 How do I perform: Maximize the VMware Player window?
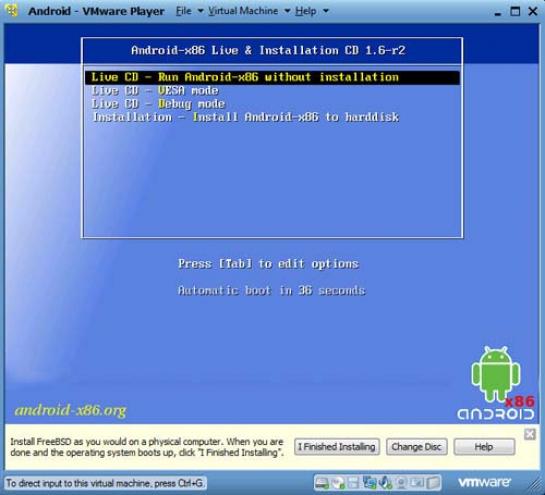[x=515, y=11]
